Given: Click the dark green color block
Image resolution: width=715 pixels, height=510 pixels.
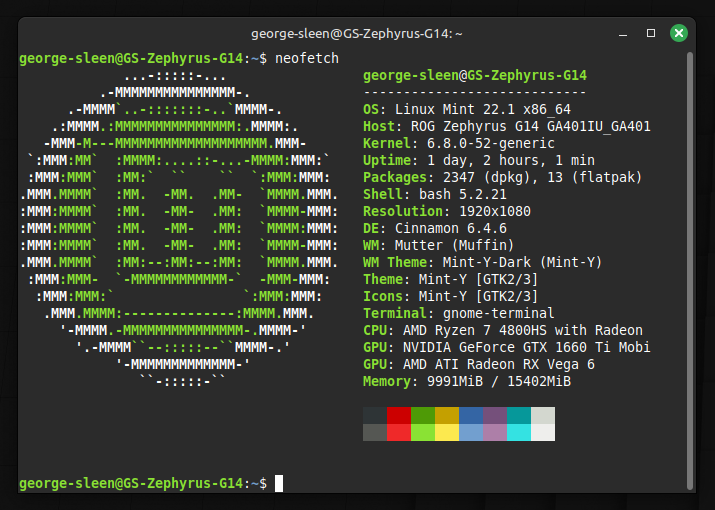Looking at the screenshot, I should point(423,416).
